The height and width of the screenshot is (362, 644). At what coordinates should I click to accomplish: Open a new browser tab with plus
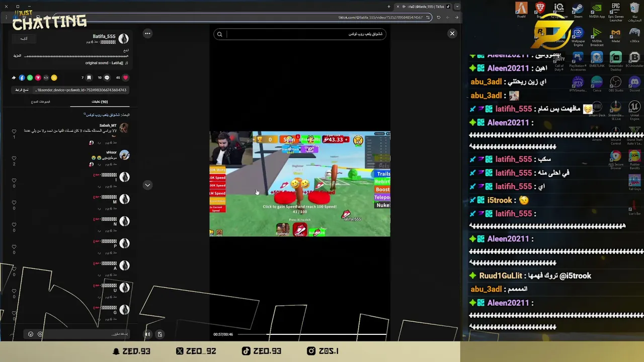coord(388,7)
